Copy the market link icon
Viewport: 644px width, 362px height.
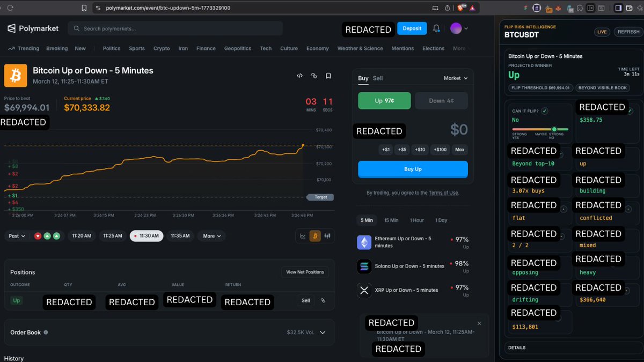[314, 76]
